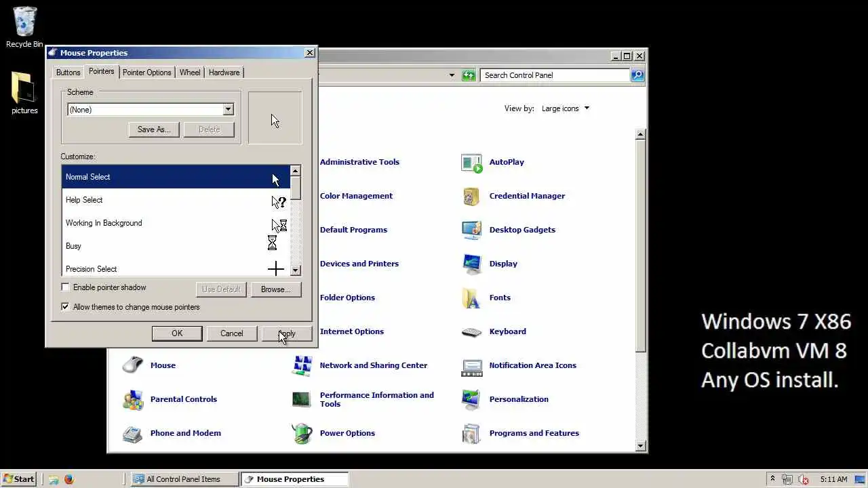The width and height of the screenshot is (868, 488).
Task: Open the Personalization icon
Action: tap(471, 400)
